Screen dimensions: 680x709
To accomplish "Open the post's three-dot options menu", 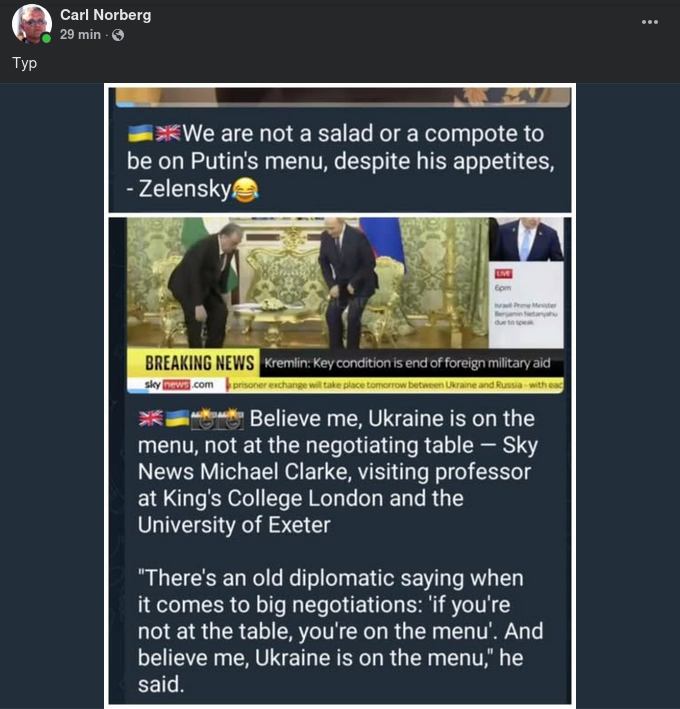I will coord(651,22).
